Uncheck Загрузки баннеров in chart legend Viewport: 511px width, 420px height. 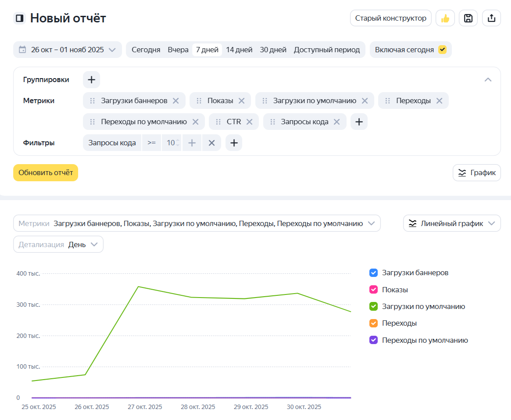coord(374,273)
